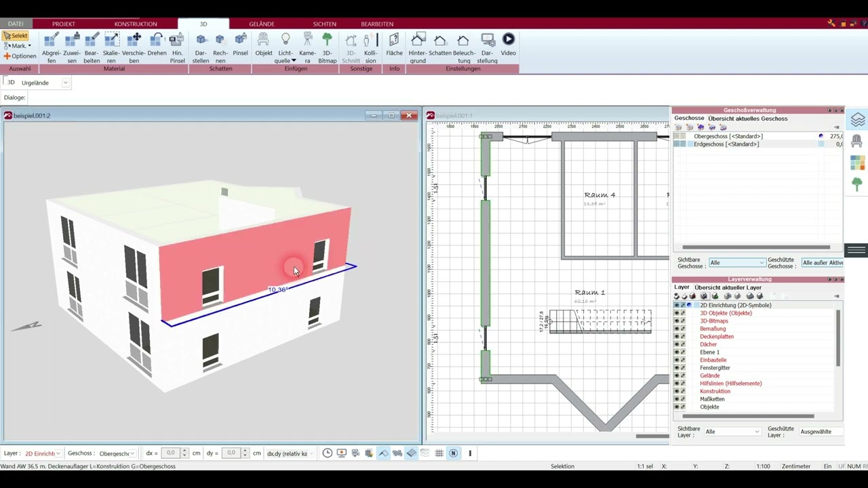This screenshot has width=868, height=488.
Task: Click the Optionen button
Action: (x=20, y=56)
